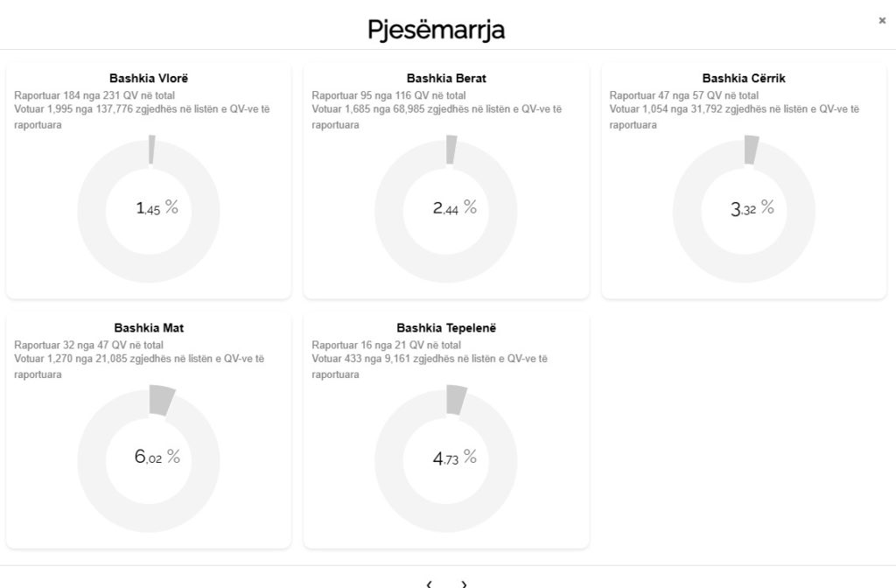Click the 4,73 % turnout value
Image resolution: width=896 pixels, height=588 pixels.
(x=454, y=457)
